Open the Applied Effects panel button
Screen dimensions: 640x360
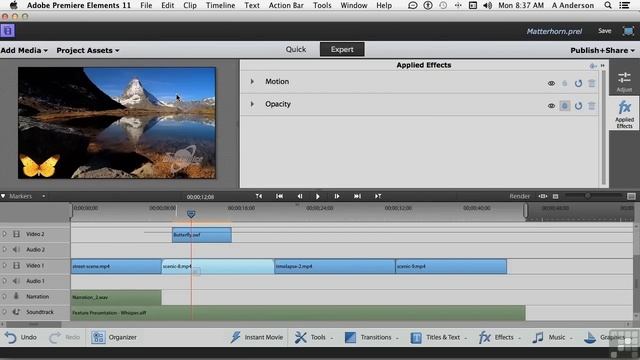coord(624,114)
